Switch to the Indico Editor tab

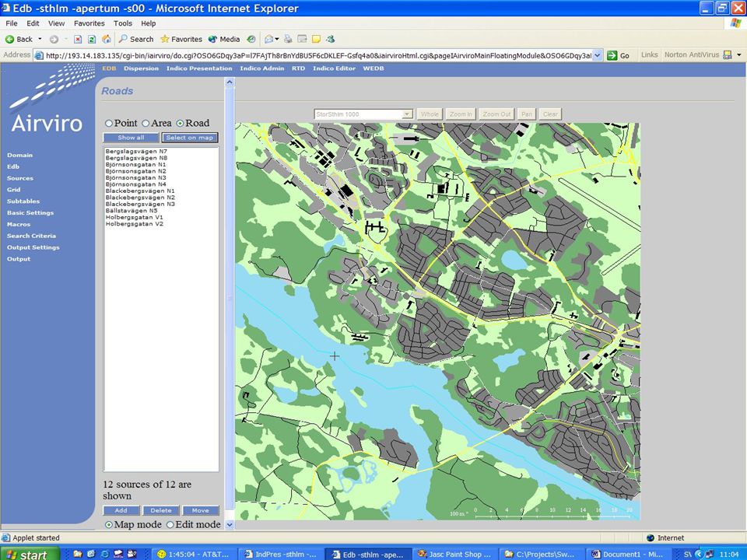[334, 68]
